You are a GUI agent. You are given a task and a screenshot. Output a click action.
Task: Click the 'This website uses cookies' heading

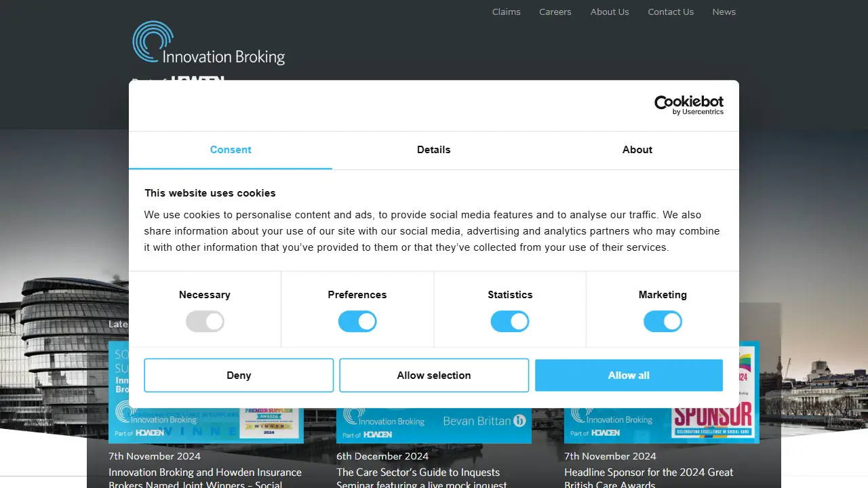pos(210,193)
